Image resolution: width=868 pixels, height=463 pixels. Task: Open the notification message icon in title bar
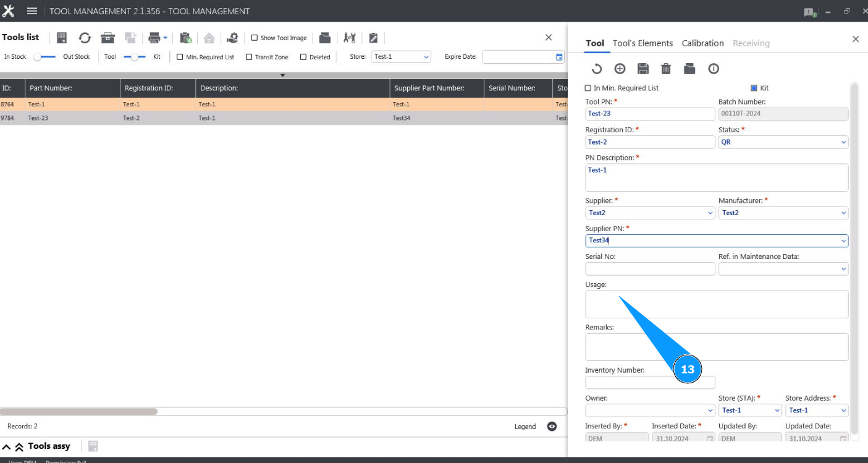pyautogui.click(x=810, y=12)
